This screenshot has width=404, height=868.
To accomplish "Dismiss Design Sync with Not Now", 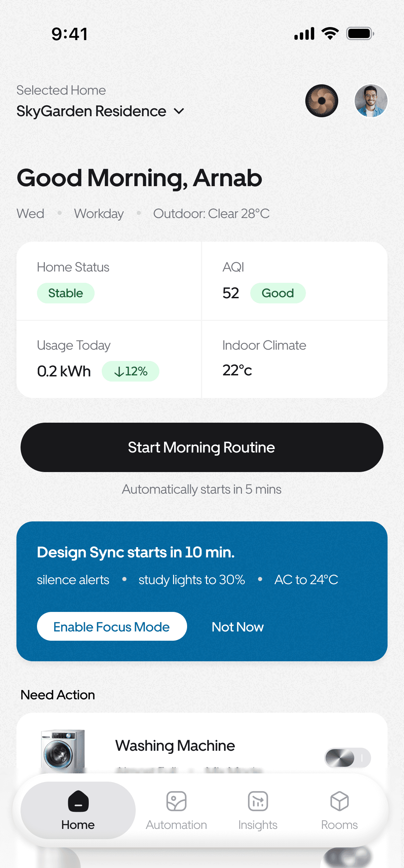I will pyautogui.click(x=237, y=626).
